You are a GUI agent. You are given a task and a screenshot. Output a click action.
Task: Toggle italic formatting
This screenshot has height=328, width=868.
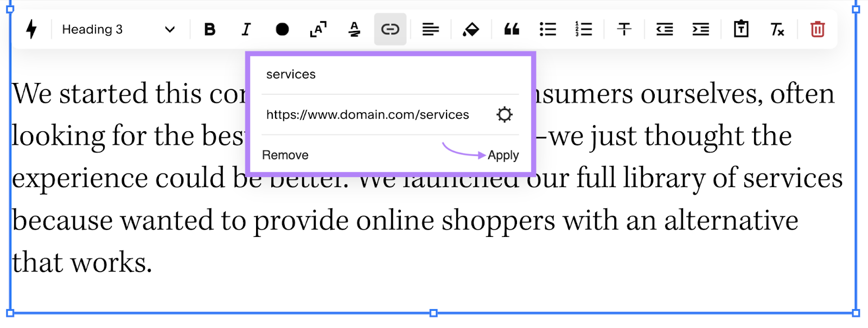pyautogui.click(x=246, y=29)
